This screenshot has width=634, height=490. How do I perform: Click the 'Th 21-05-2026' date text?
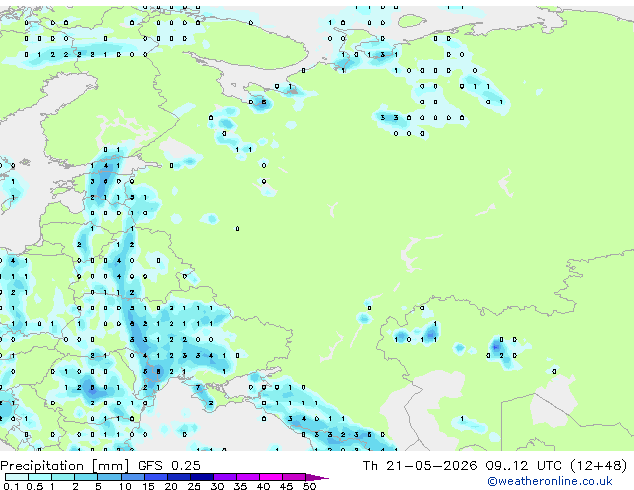pos(420,466)
